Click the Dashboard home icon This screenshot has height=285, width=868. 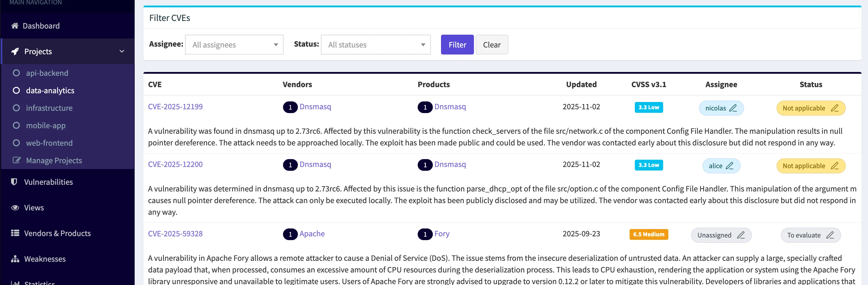pos(15,26)
